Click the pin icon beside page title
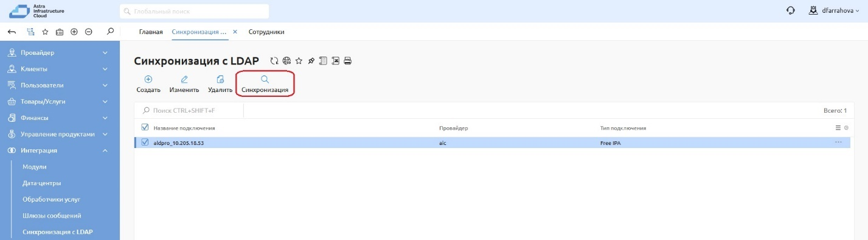This screenshot has height=240, width=868. (x=311, y=61)
